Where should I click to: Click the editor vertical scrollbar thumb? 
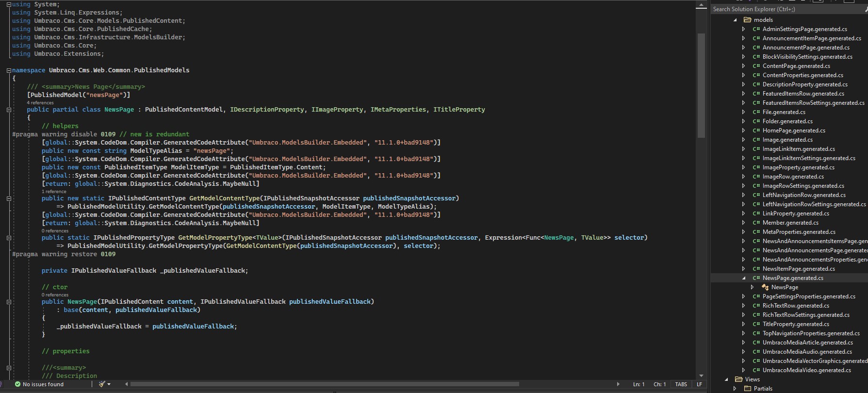tap(701, 86)
